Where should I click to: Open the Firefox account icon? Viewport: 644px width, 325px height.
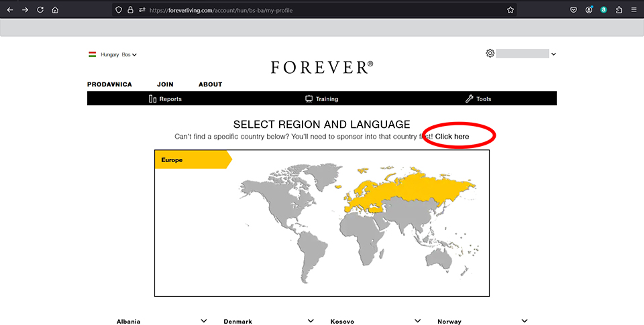coord(589,10)
